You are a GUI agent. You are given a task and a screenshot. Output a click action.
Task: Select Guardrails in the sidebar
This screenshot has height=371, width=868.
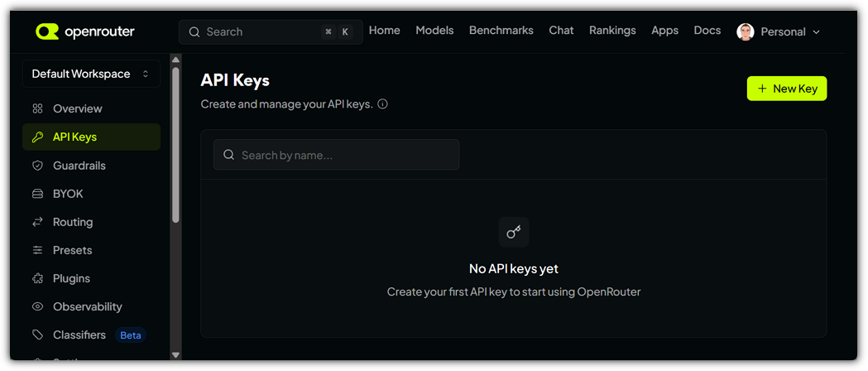91,166
